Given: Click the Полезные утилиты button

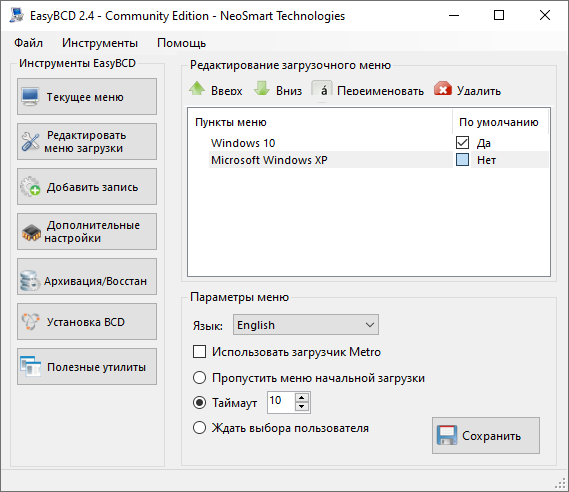Looking at the screenshot, I should 87,367.
